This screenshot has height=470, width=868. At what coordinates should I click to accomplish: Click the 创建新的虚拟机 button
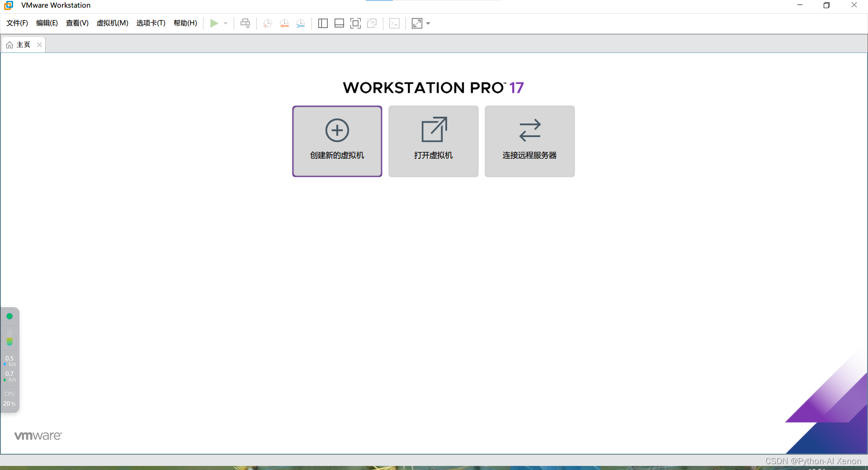point(337,141)
